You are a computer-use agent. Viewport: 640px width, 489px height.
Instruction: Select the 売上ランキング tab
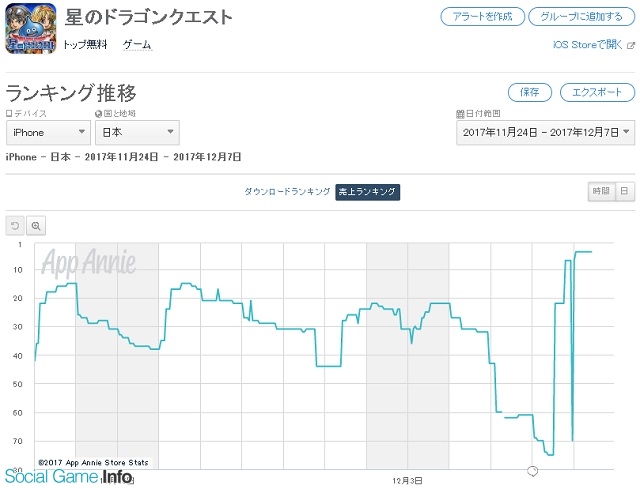367,191
